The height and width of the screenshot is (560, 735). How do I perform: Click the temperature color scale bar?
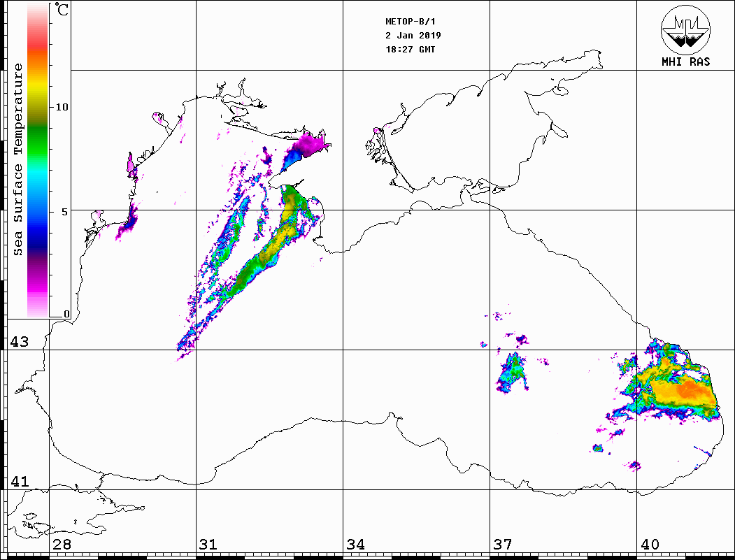(38, 160)
